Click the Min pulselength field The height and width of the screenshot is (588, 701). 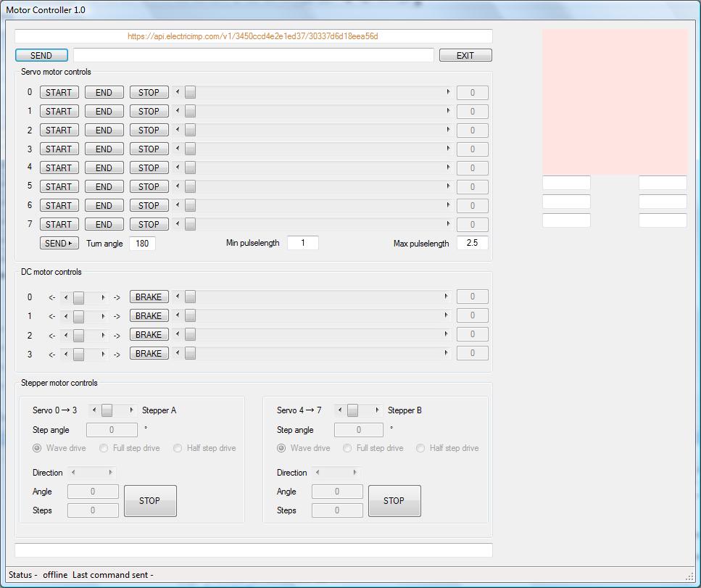(303, 243)
